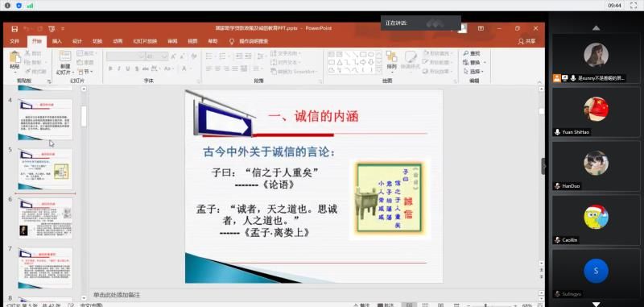Click the Find magnifier in editing group
644x307 pixels.
click(x=466, y=53)
